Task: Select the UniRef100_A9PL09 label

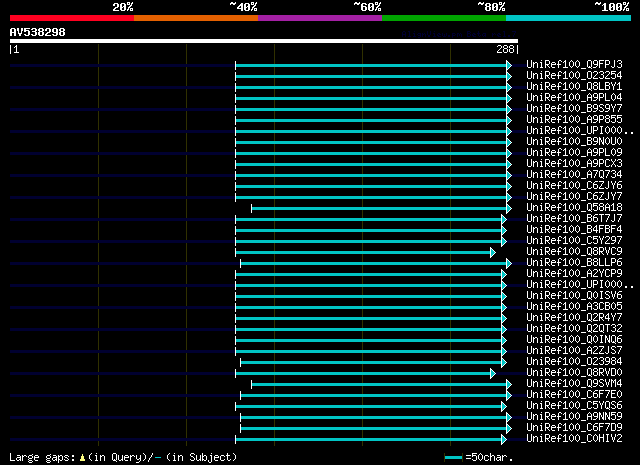Action: click(x=574, y=152)
